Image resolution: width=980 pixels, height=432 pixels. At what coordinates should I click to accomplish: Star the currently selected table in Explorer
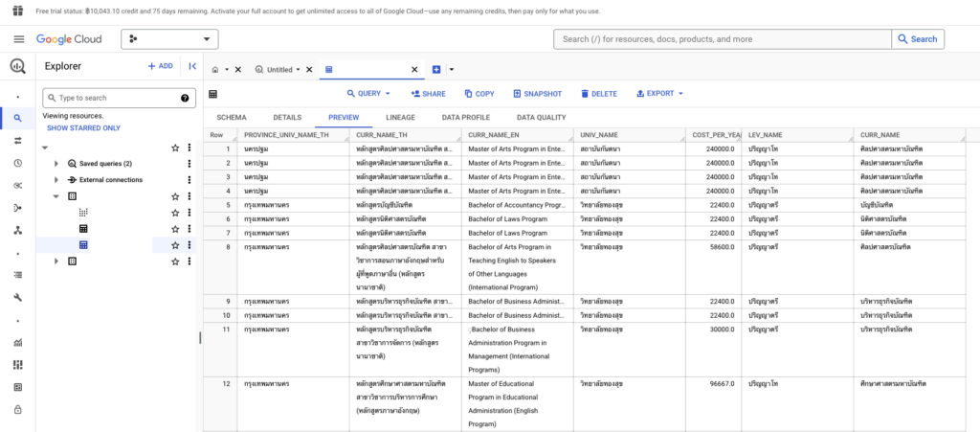click(x=175, y=245)
